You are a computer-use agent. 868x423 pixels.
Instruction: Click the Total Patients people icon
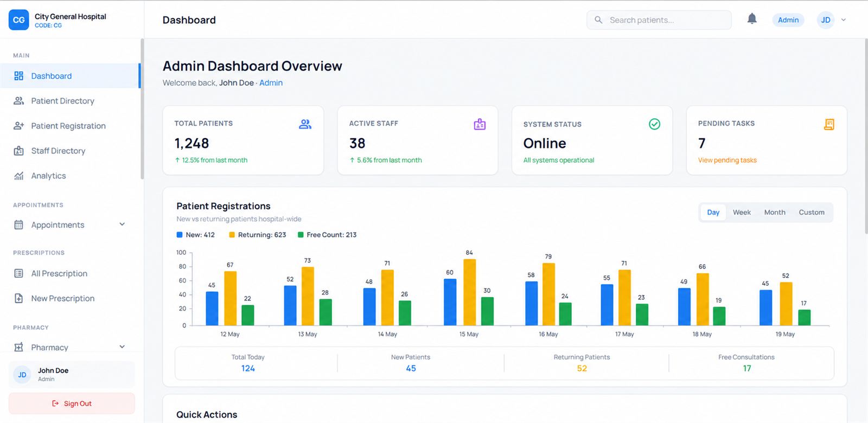tap(305, 124)
